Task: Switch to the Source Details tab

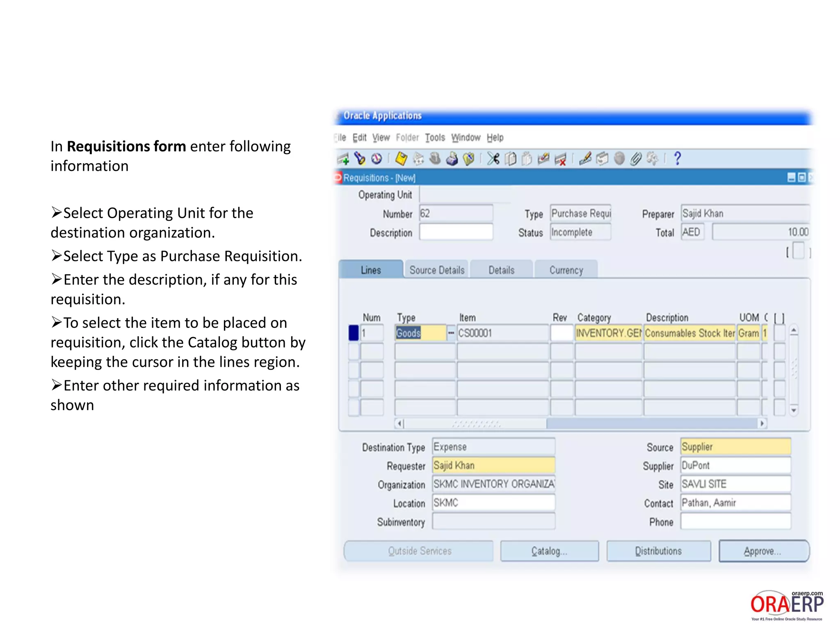Action: click(x=437, y=270)
